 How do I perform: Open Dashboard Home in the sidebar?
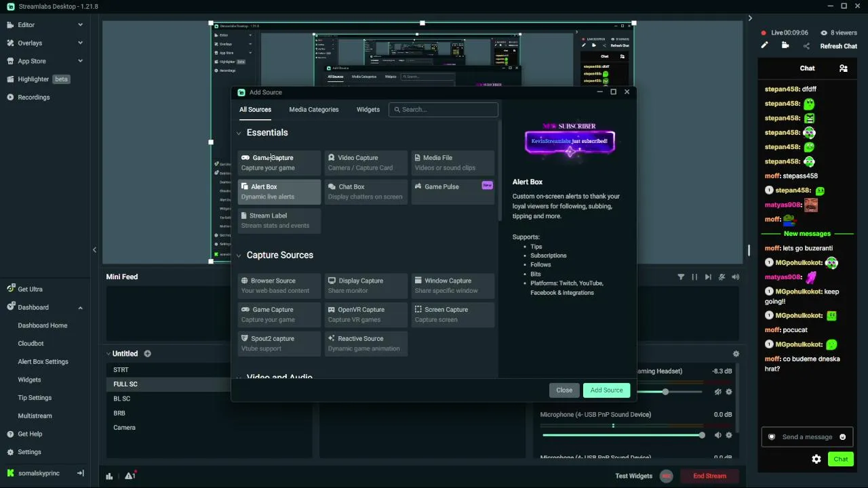coord(43,325)
